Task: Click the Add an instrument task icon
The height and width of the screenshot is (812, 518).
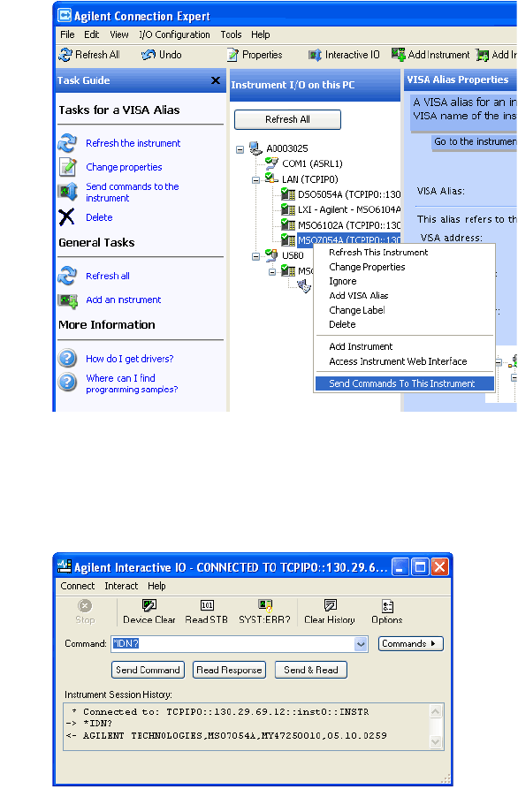Action: click(67, 300)
